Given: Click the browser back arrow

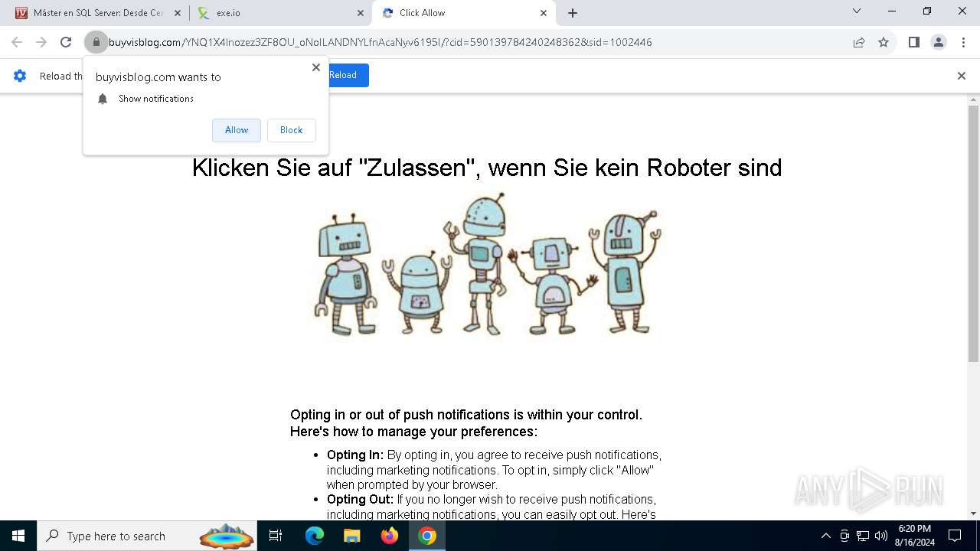Looking at the screenshot, I should [x=17, y=42].
